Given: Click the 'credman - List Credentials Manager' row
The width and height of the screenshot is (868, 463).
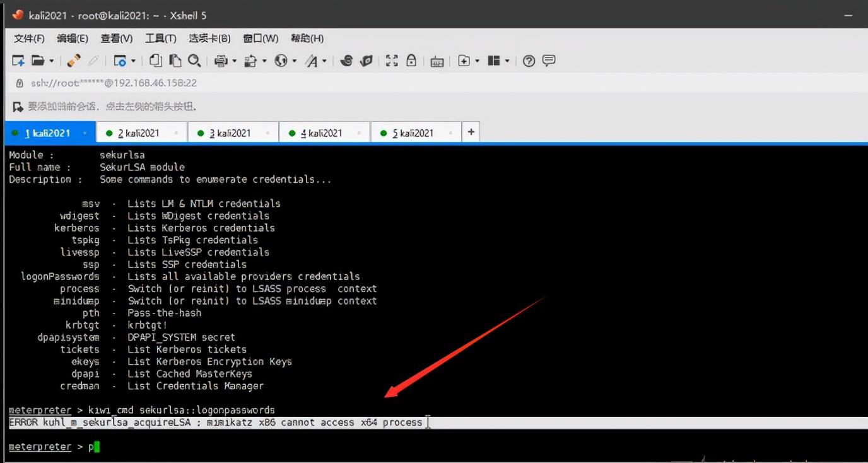Looking at the screenshot, I should [x=162, y=386].
